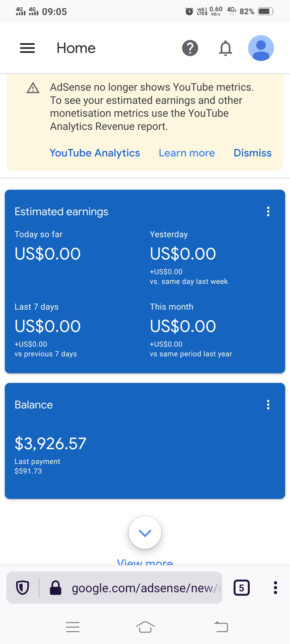Click the YouTube Analytics link

95,153
